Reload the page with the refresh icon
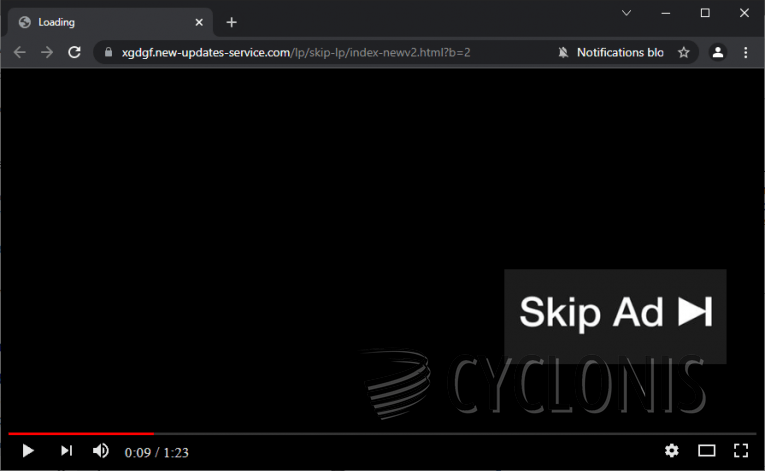 click(74, 52)
